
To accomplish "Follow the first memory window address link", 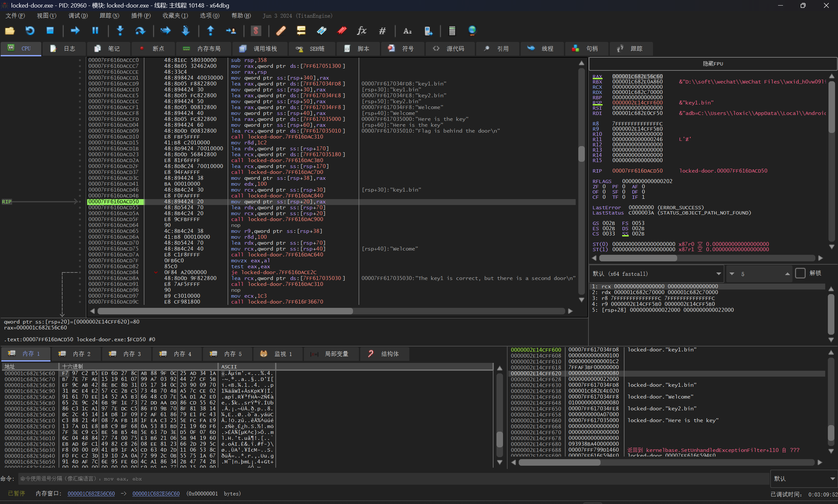I will [x=91, y=494].
